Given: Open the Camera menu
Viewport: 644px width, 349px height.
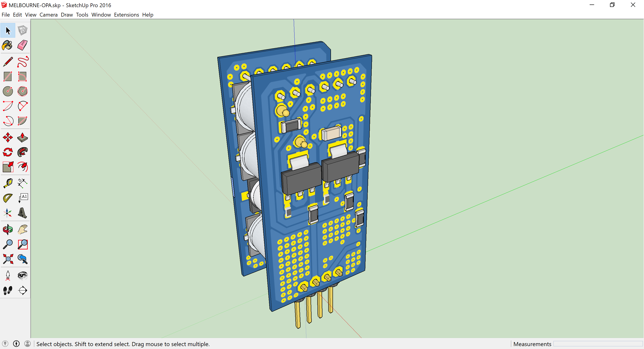Looking at the screenshot, I should coord(49,15).
